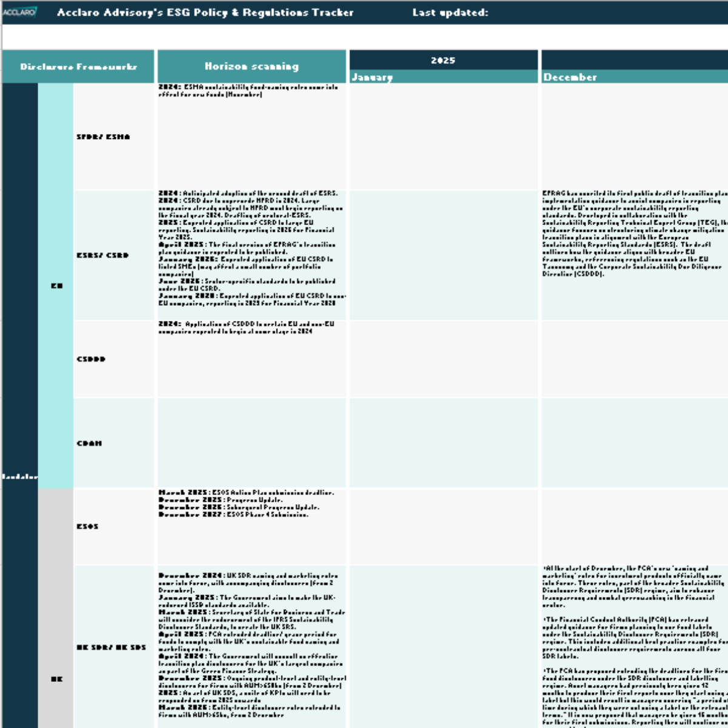
Task: Select the UK SDR/ UK SDS framework cell
Action: click(114, 647)
